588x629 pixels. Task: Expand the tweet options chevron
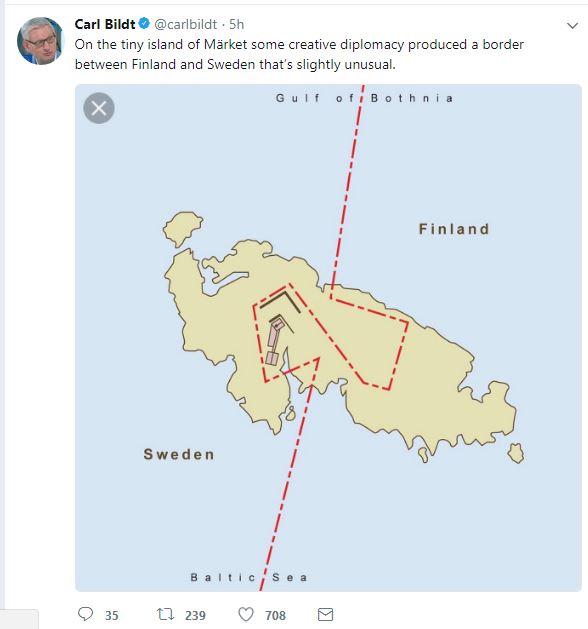coord(572,26)
